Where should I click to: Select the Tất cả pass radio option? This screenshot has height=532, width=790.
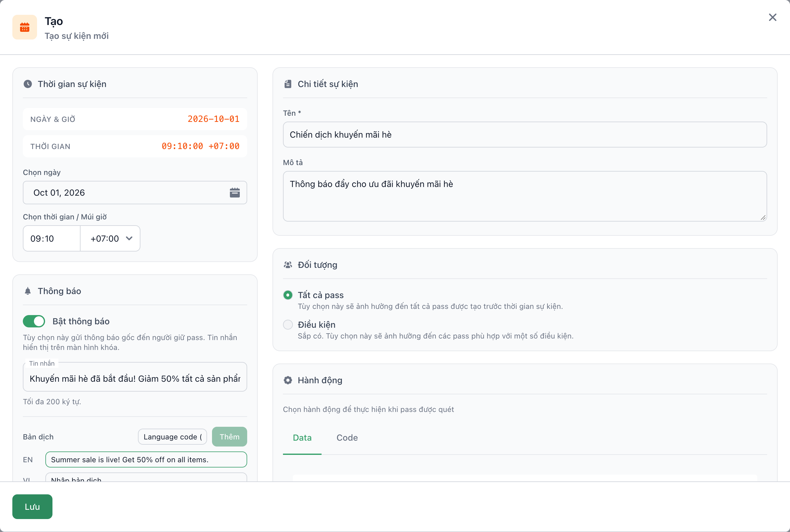pos(288,295)
